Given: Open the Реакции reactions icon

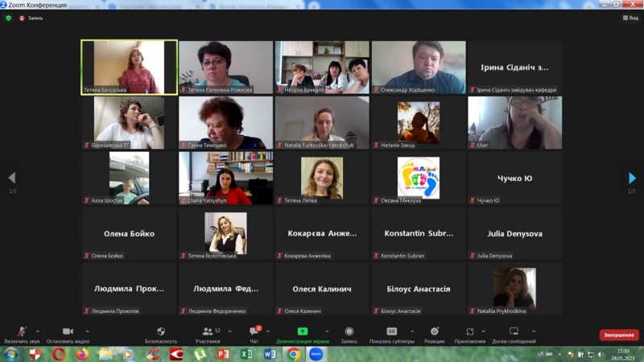Looking at the screenshot, I should (435, 331).
